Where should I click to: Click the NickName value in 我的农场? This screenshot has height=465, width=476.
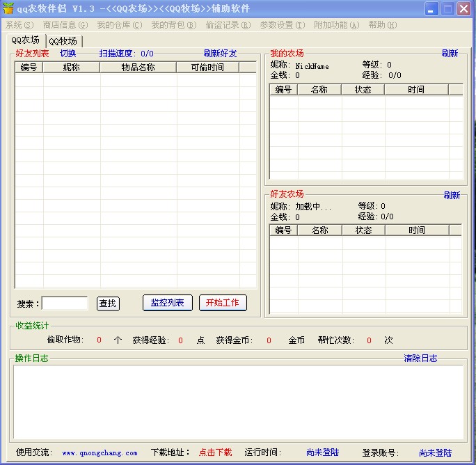[x=312, y=66]
